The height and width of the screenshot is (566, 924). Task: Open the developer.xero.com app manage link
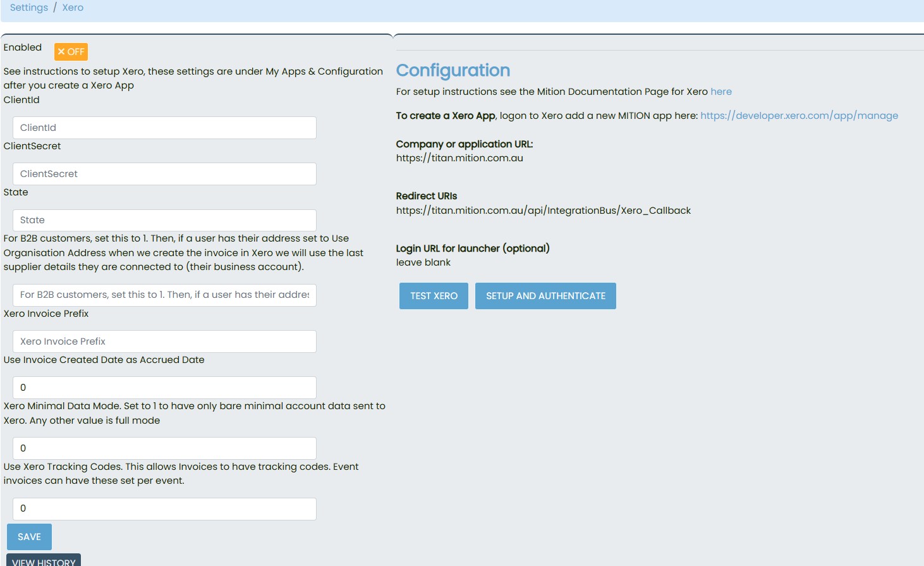[799, 116]
